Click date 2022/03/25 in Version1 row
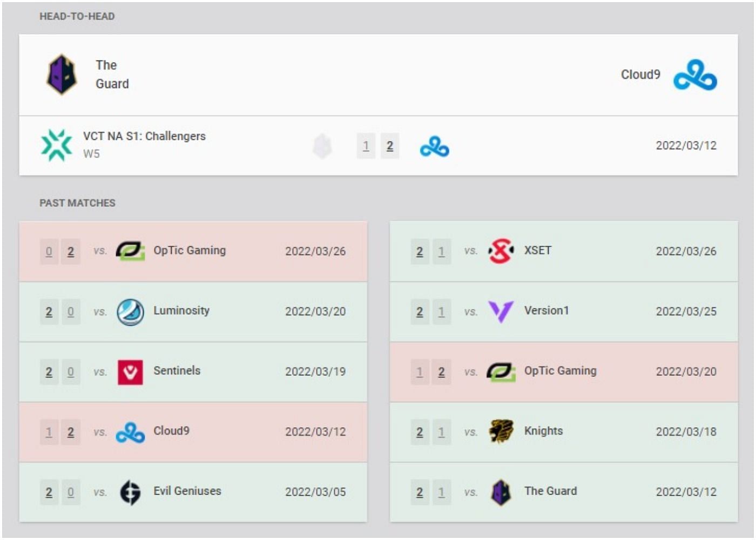 (686, 312)
